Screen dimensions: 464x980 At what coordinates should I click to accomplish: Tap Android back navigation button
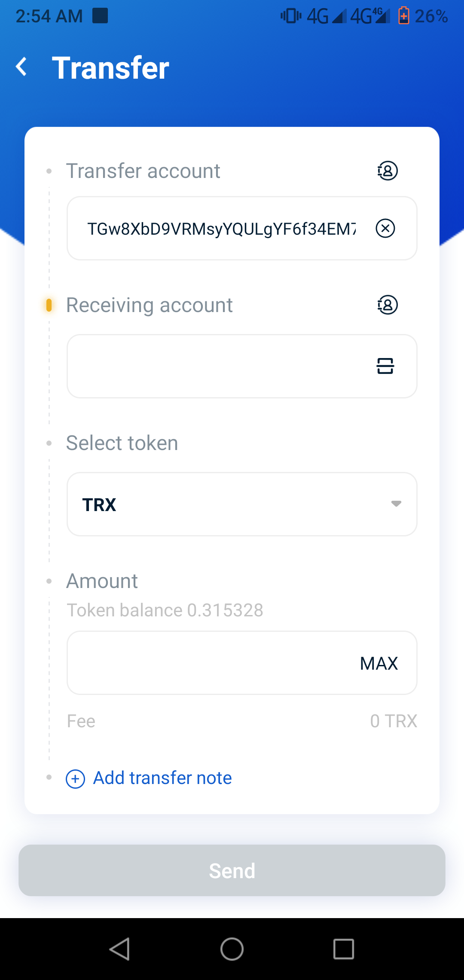[120, 949]
